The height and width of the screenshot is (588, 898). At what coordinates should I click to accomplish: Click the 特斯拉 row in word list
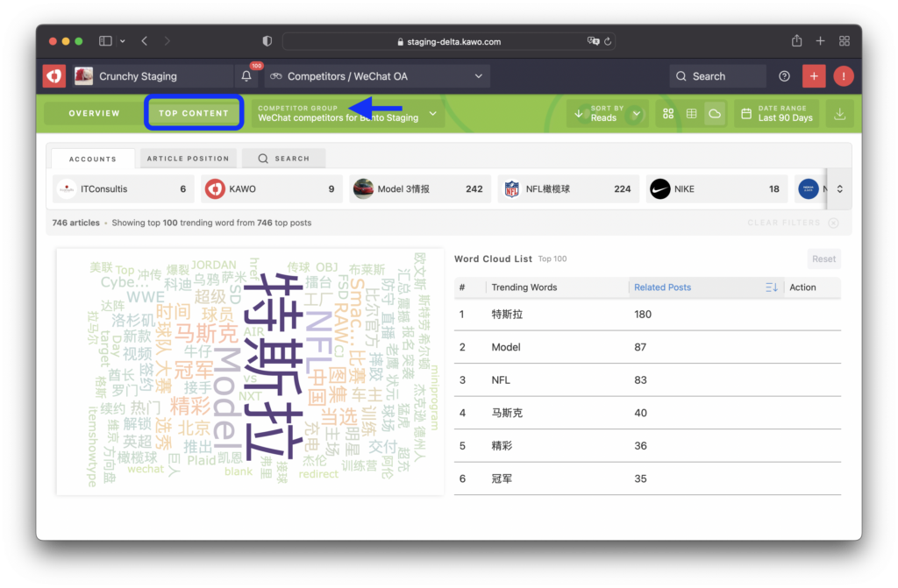(x=647, y=315)
